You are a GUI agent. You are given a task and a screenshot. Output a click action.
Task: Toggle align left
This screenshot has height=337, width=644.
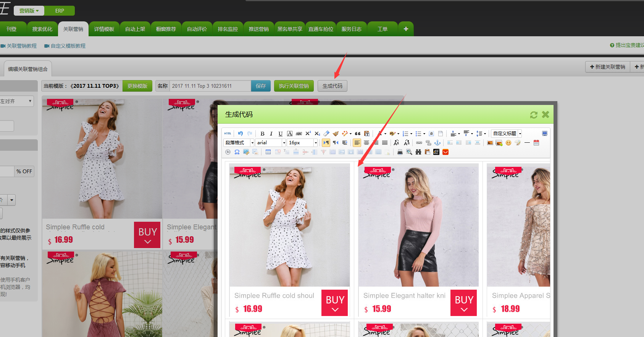coord(357,143)
